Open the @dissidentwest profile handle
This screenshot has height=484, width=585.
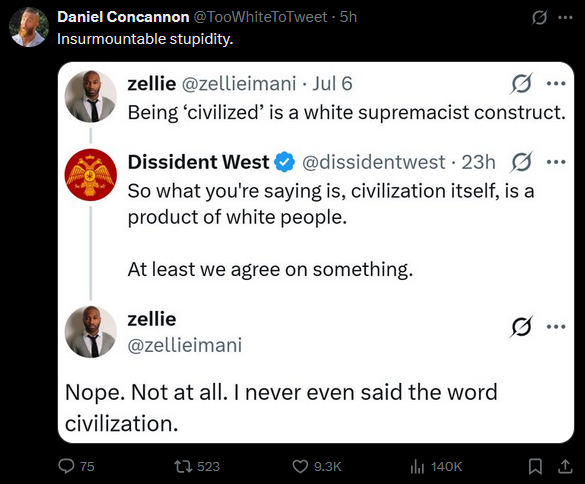coord(373,162)
